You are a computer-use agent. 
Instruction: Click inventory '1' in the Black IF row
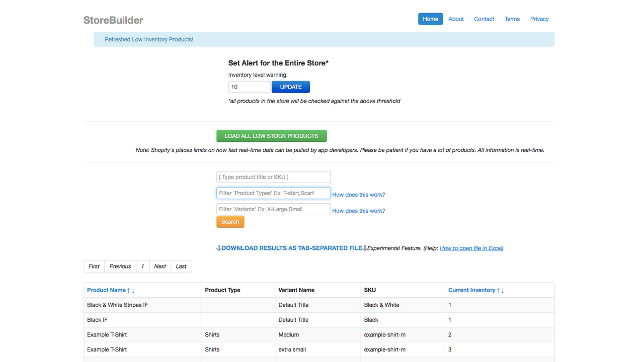point(450,320)
